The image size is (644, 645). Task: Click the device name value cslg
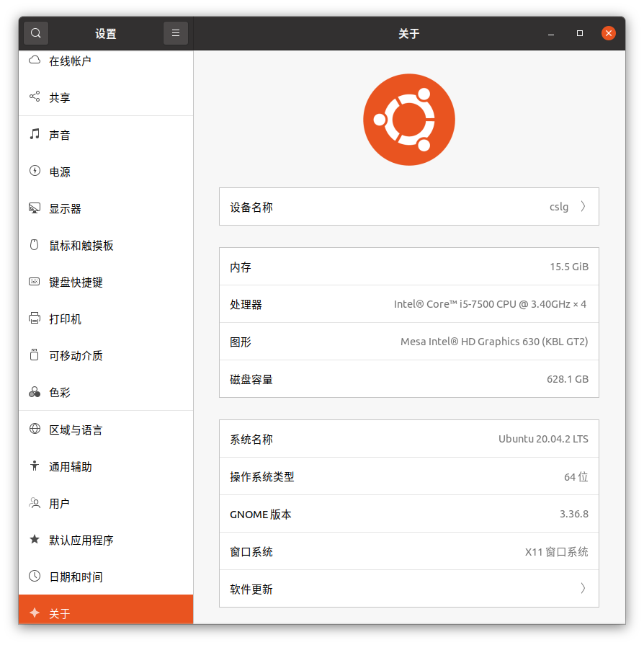tap(559, 206)
